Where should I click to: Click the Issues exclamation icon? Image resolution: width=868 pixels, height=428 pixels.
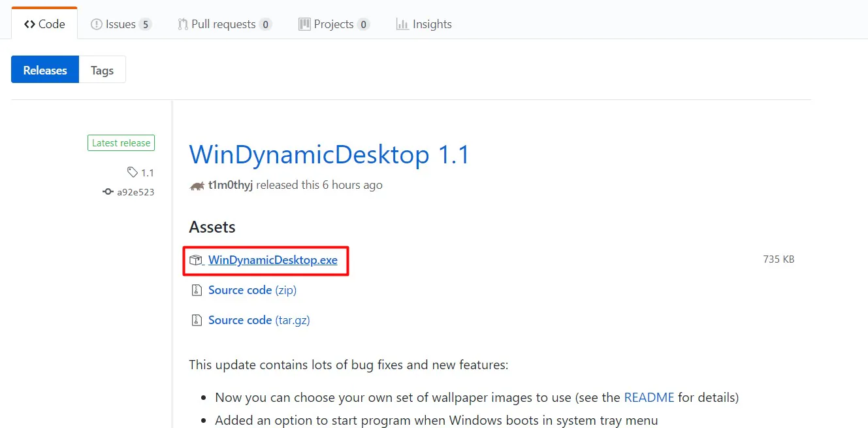point(96,24)
